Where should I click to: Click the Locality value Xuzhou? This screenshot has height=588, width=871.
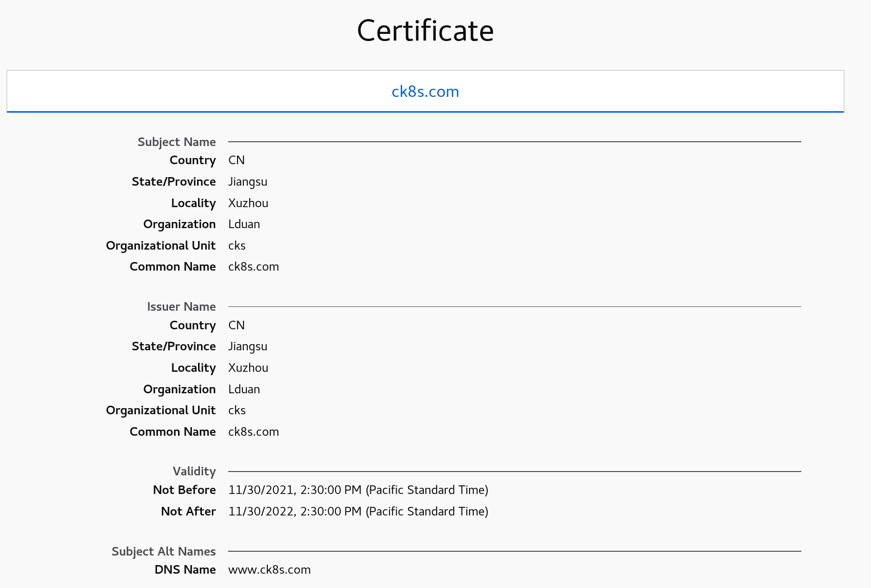coord(248,203)
